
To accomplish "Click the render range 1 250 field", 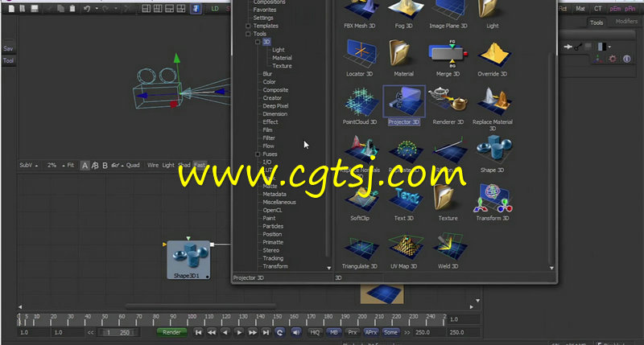I will (x=118, y=333).
